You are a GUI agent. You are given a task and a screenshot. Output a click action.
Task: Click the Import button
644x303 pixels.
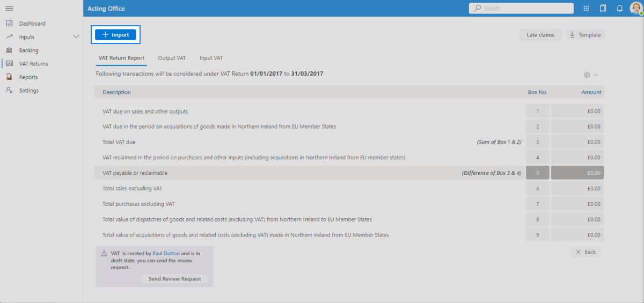pos(115,35)
